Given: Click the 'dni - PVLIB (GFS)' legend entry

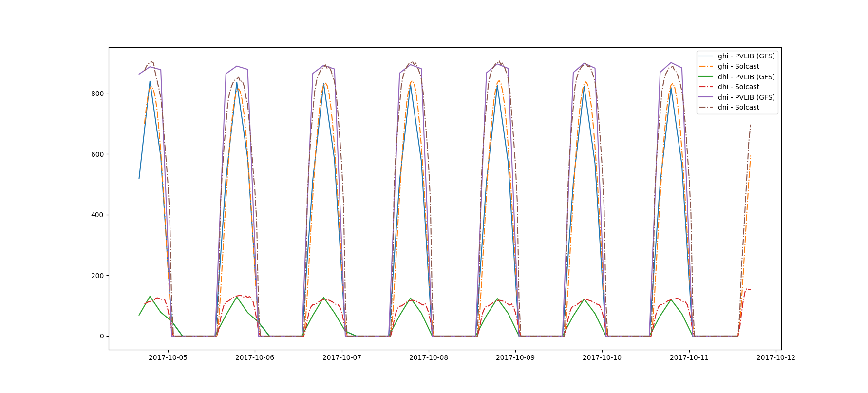Looking at the screenshot, I should coord(736,97).
